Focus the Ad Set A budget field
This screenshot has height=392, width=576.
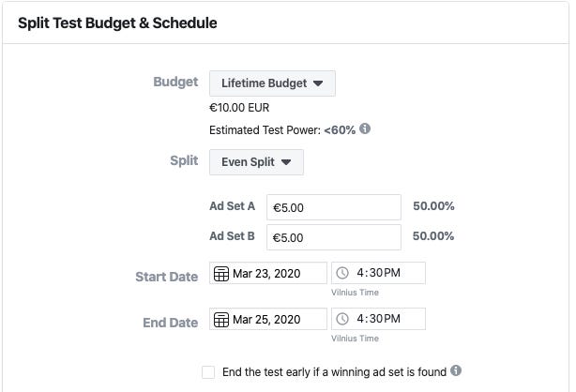[x=334, y=207]
